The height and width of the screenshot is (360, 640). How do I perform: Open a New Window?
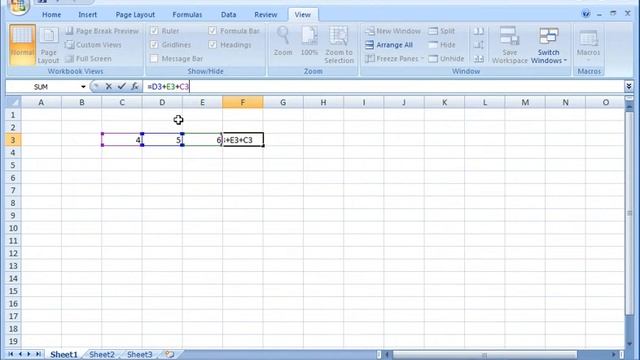point(393,31)
